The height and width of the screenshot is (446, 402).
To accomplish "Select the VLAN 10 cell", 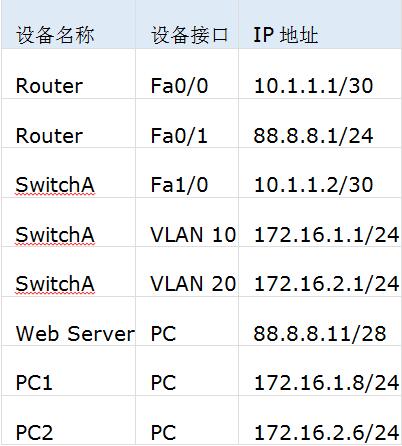I will click(187, 222).
